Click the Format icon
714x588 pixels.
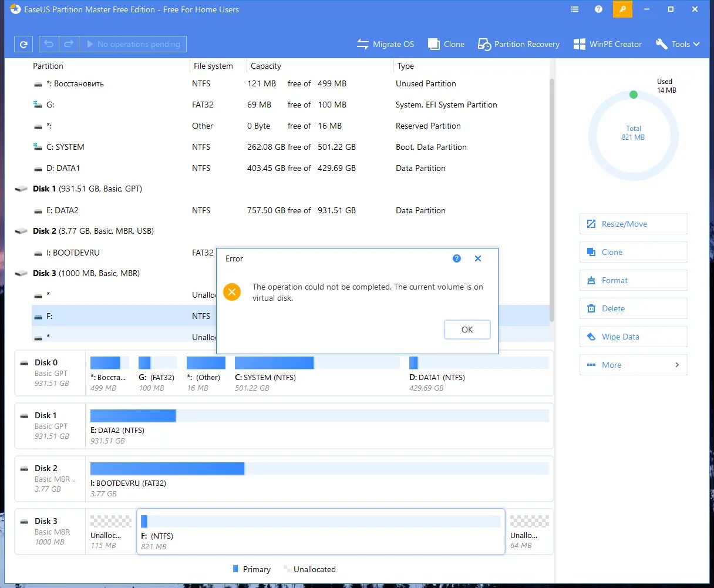click(x=591, y=280)
